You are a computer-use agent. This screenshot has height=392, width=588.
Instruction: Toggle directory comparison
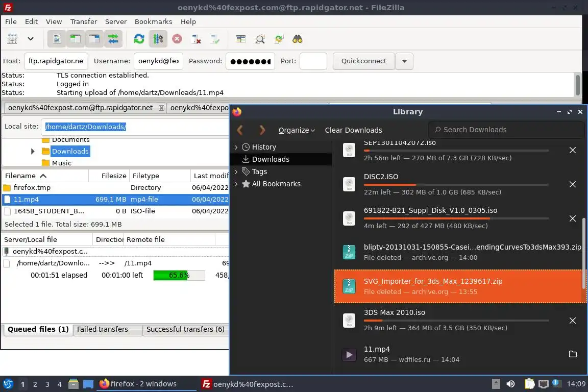click(260, 39)
